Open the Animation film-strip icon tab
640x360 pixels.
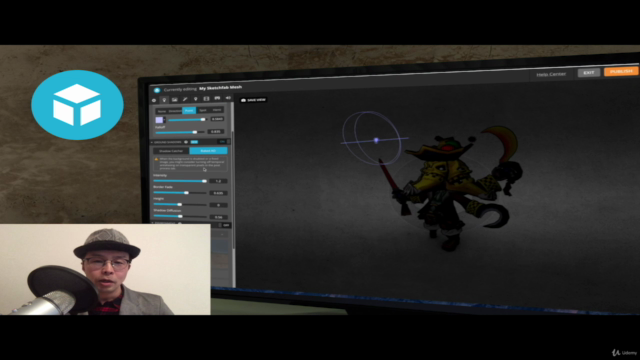tap(206, 98)
